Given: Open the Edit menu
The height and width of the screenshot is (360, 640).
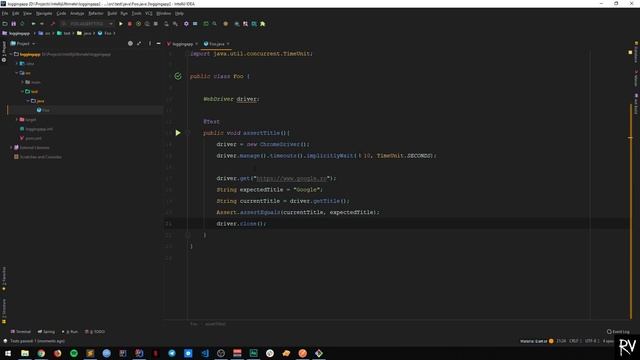Looking at the screenshot, I should tap(16, 13).
